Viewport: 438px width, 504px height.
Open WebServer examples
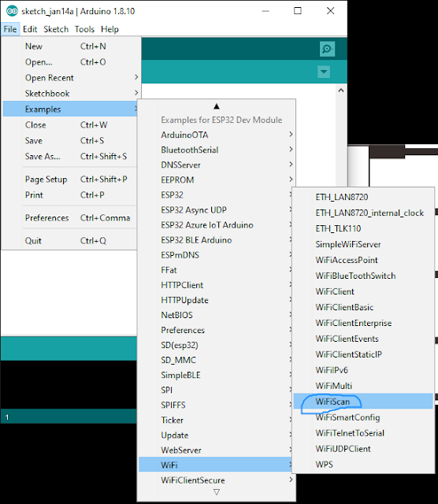point(216,450)
